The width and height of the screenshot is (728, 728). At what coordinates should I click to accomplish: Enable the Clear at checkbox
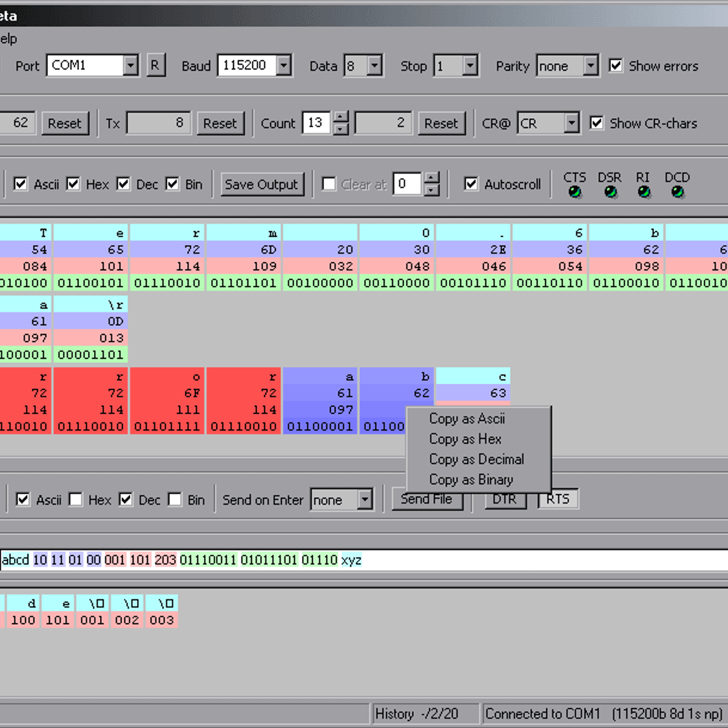click(x=329, y=184)
